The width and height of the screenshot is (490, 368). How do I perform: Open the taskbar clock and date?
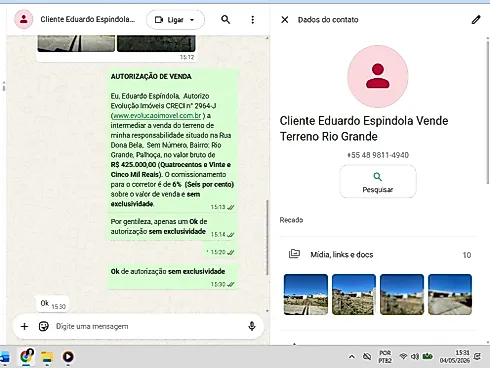pos(455,357)
